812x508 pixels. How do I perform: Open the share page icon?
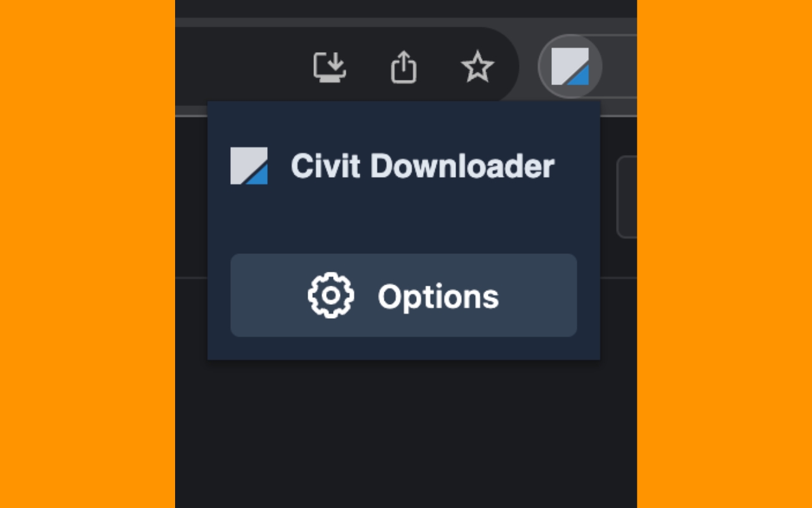point(403,67)
